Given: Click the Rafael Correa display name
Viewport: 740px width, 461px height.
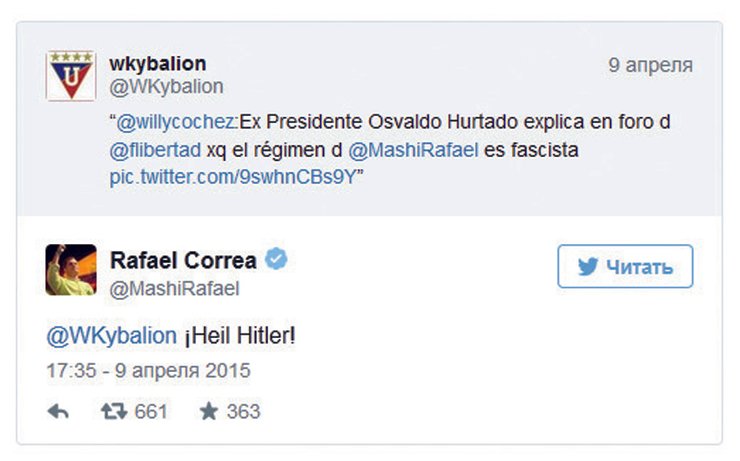Looking at the screenshot, I should tap(183, 260).
